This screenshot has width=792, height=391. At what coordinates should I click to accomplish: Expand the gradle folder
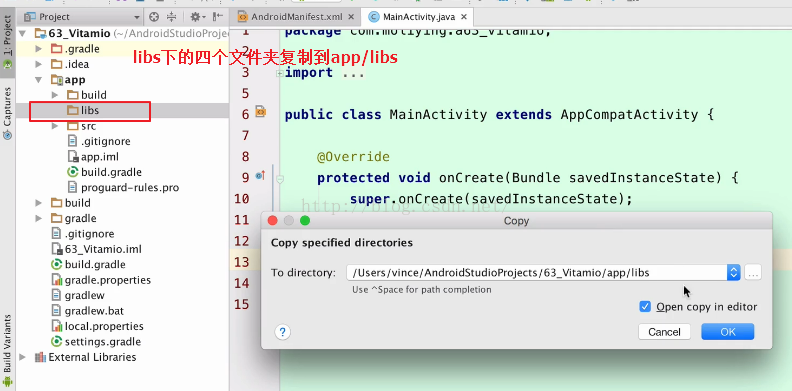pos(39,218)
